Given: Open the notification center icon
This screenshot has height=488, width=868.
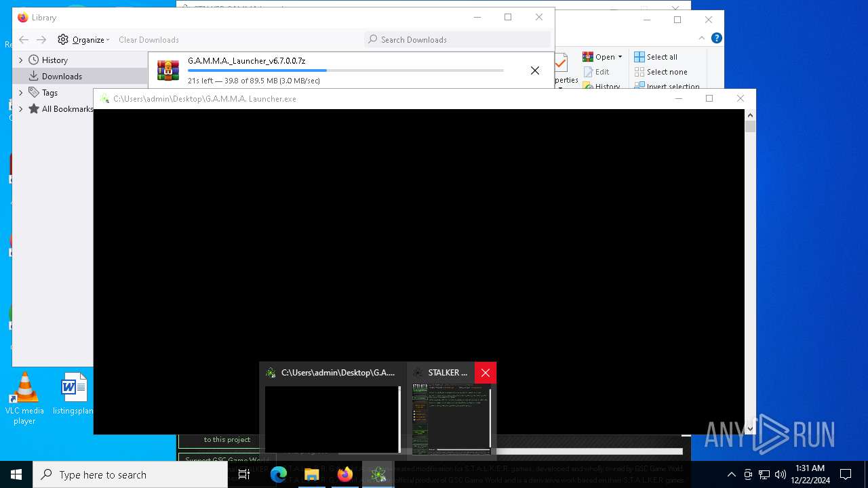Looking at the screenshot, I should coord(846,474).
